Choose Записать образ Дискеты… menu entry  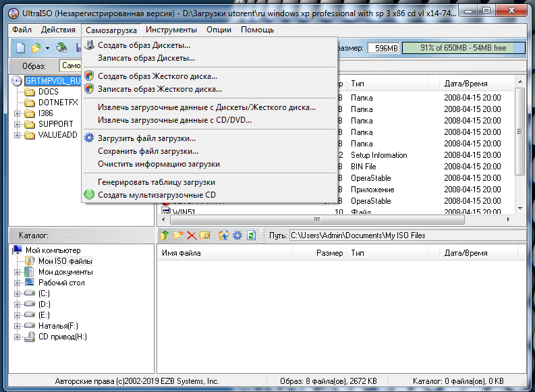pyautogui.click(x=210, y=58)
